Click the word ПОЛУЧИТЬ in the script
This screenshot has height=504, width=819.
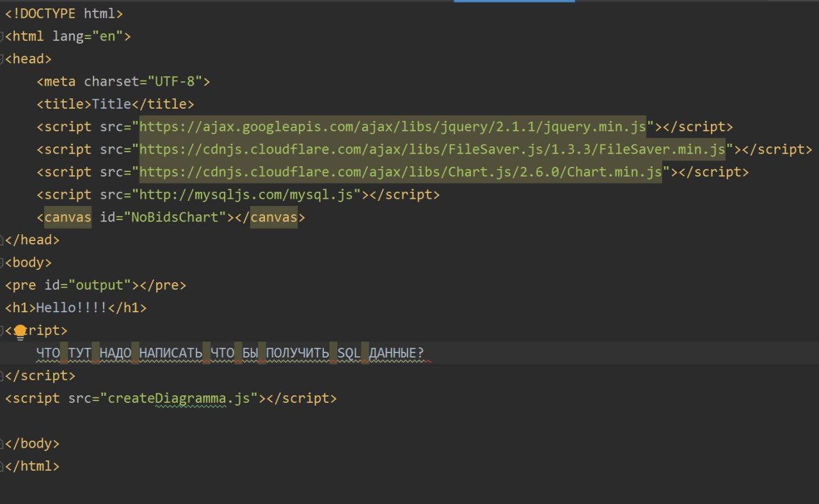pyautogui.click(x=298, y=352)
